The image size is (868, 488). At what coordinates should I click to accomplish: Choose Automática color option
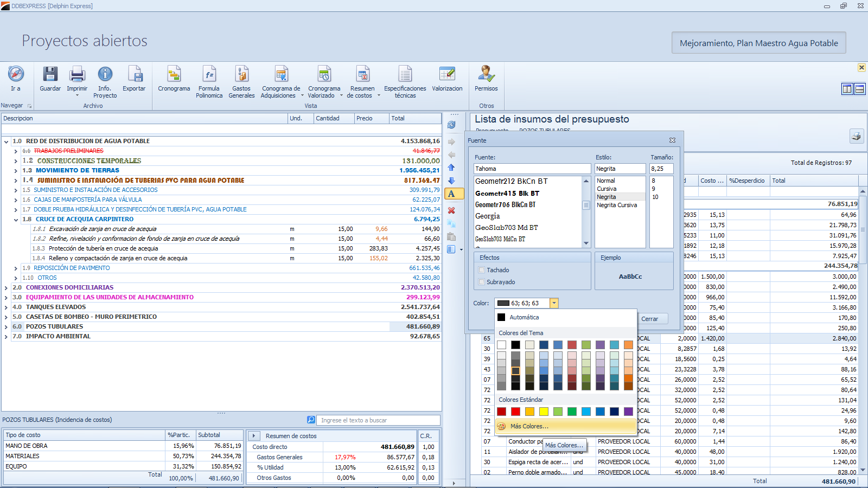tap(524, 317)
